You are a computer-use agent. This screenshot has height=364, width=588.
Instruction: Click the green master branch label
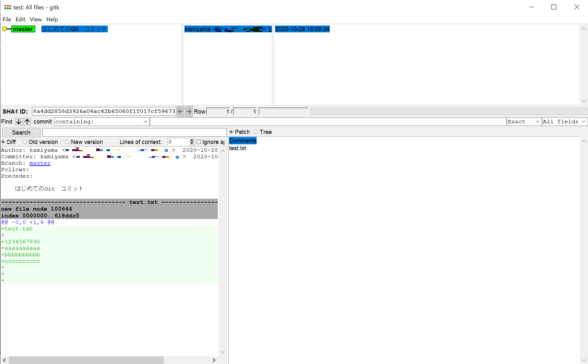coord(23,29)
